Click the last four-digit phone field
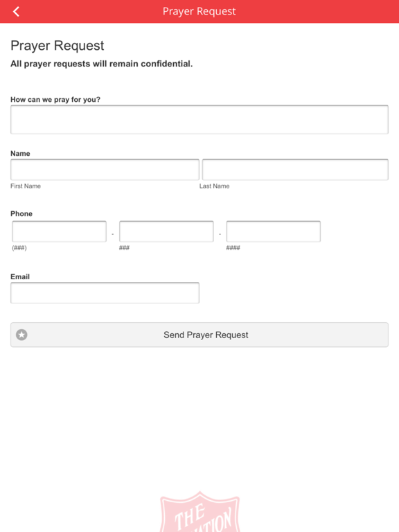399x532 pixels. (x=274, y=231)
